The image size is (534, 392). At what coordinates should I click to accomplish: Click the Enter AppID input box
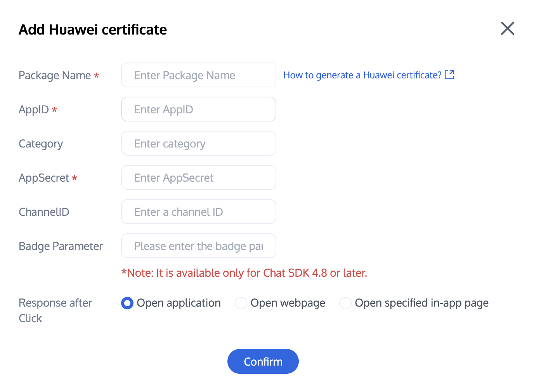tap(198, 109)
